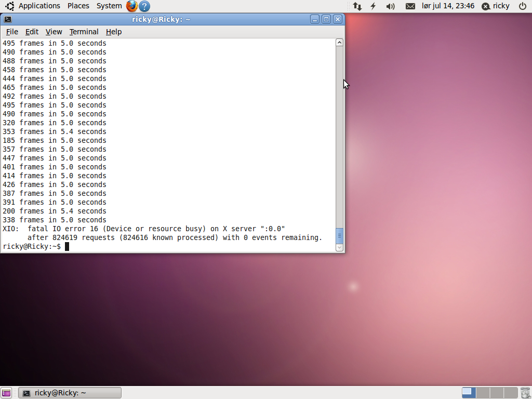Viewport: 532px width, 399px height.
Task: Open the volume speaker indicator
Action: (x=391, y=6)
